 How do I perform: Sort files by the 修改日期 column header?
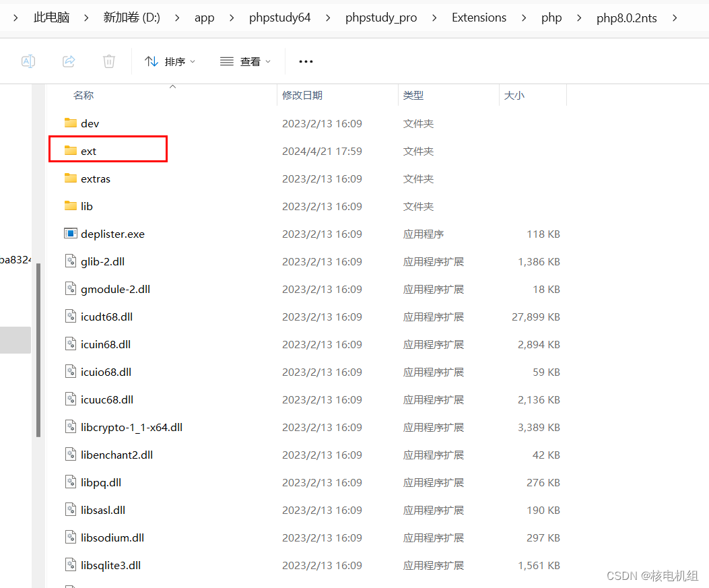click(303, 95)
